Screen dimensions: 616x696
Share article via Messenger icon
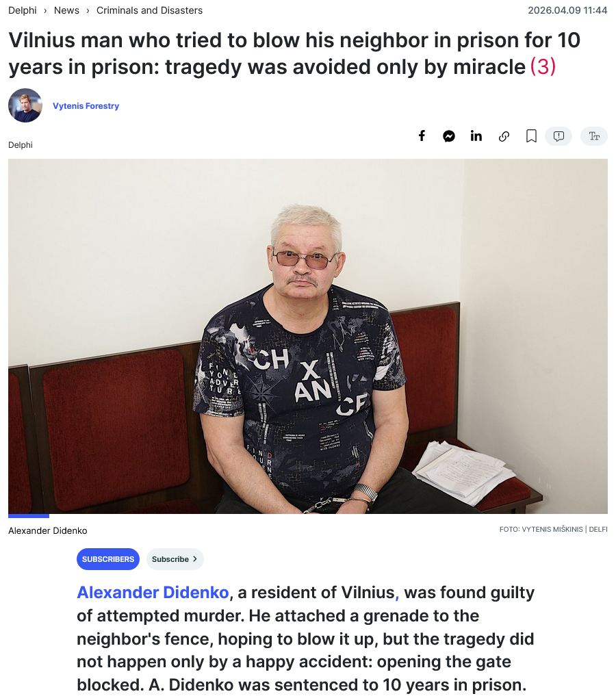click(449, 136)
